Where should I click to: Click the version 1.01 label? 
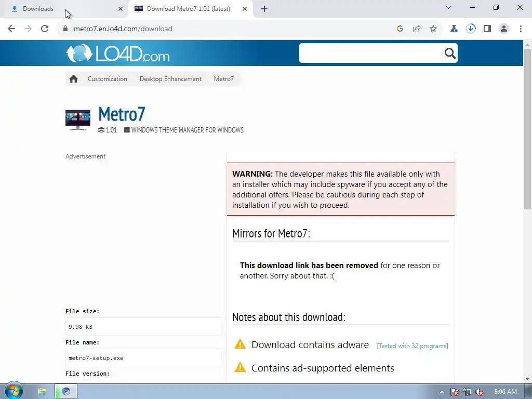point(108,130)
